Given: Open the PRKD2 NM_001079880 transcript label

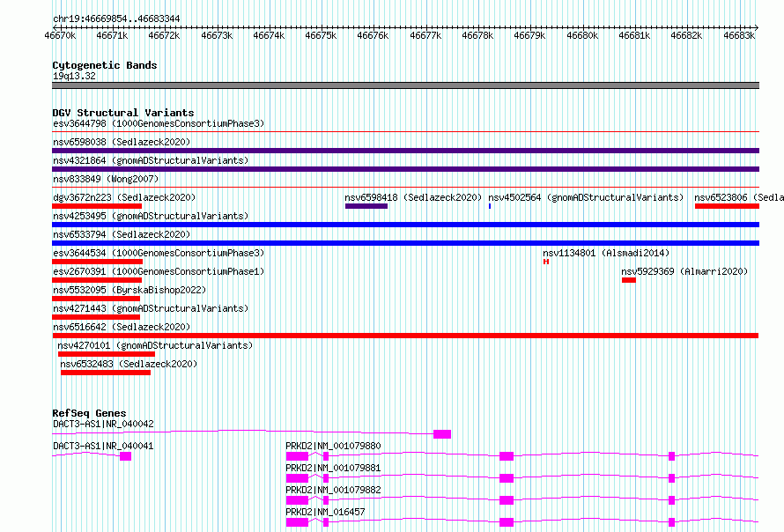Looking at the screenshot, I should click(333, 446).
